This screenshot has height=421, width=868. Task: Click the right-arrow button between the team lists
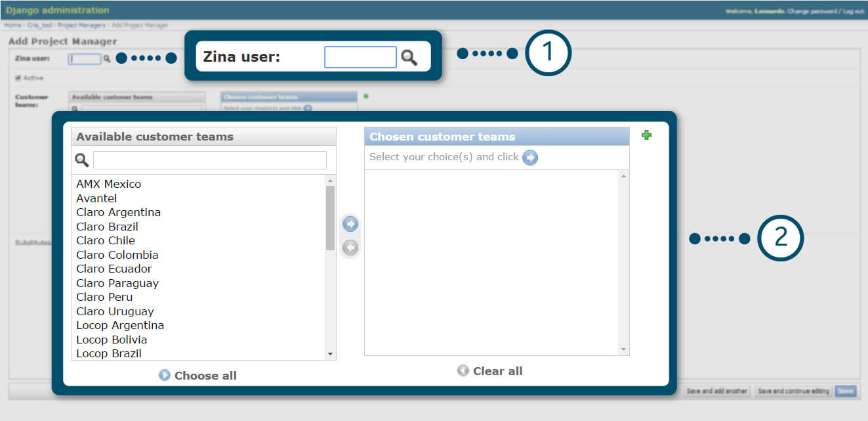point(350,224)
